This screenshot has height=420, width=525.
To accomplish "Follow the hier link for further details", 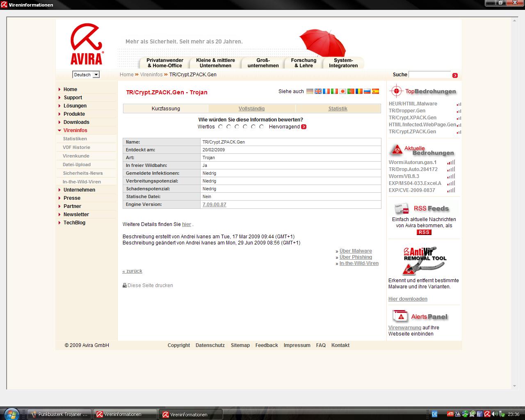I will tap(187, 224).
